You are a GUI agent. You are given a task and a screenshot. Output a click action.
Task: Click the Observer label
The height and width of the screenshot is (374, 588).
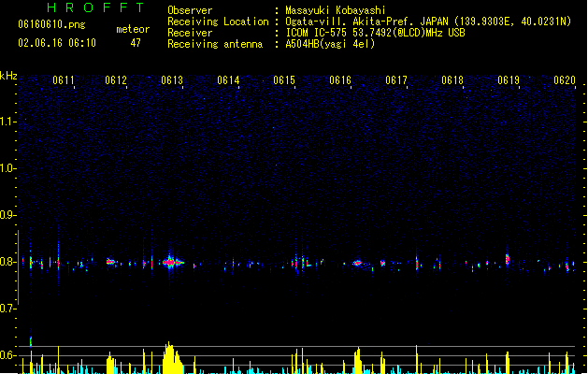pos(190,10)
